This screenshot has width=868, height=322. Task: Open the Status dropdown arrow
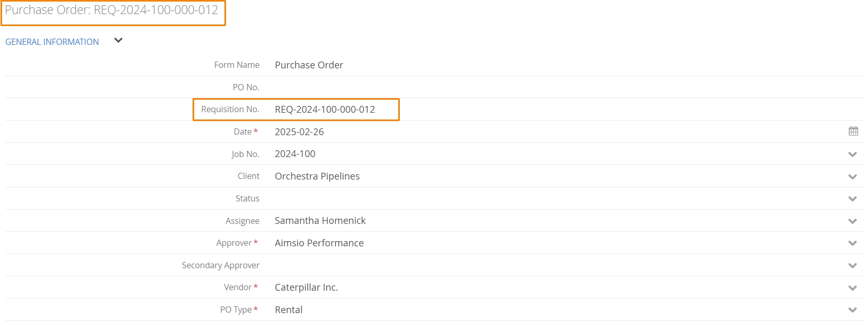tap(852, 199)
